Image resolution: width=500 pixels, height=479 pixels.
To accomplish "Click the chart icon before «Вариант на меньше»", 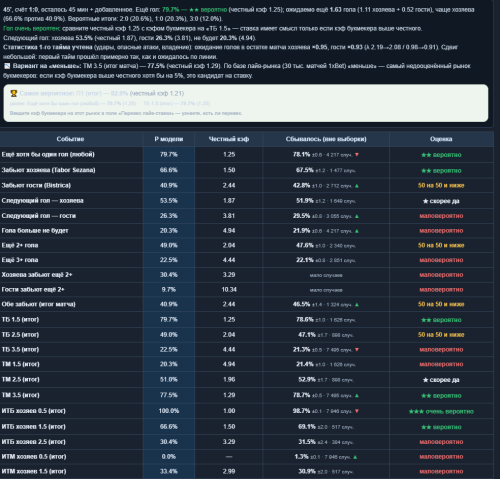I will tap(7, 66).
